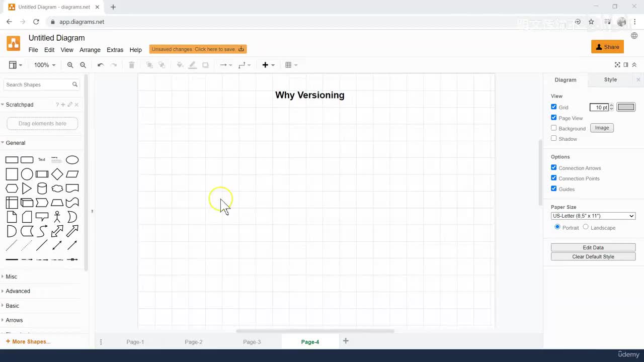Choose the callout speech bubble shape
Image resolution: width=644 pixels, height=362 pixels.
[42, 217]
